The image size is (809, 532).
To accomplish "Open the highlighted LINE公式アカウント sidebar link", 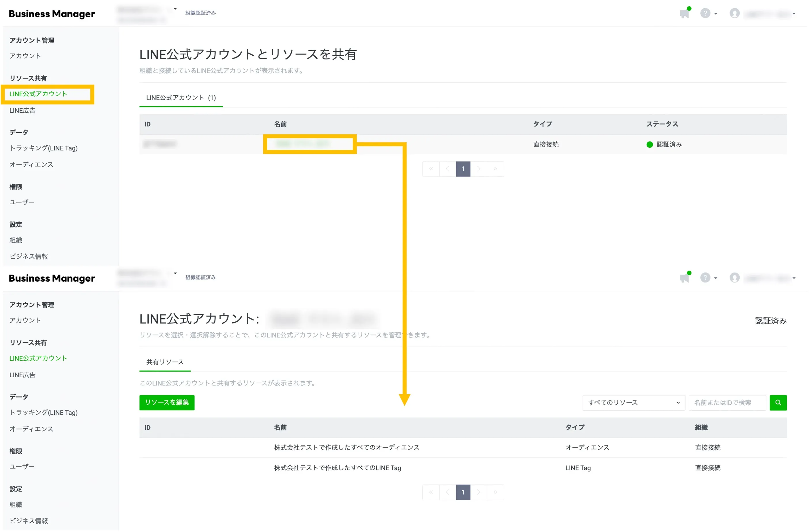I will tap(38, 94).
